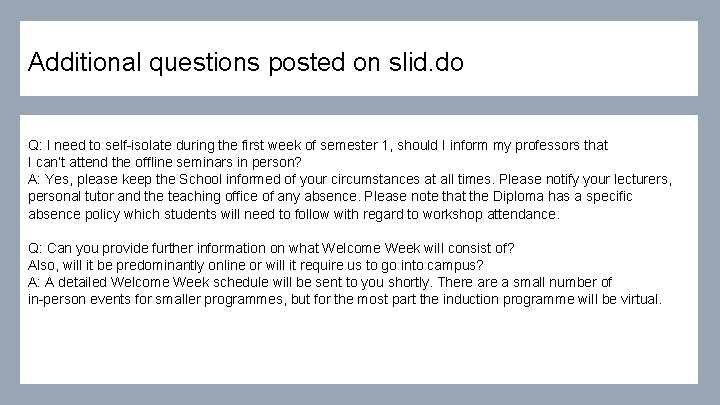
Task: Click the line 'Also, will it be predominantly online'
Action: point(255,265)
